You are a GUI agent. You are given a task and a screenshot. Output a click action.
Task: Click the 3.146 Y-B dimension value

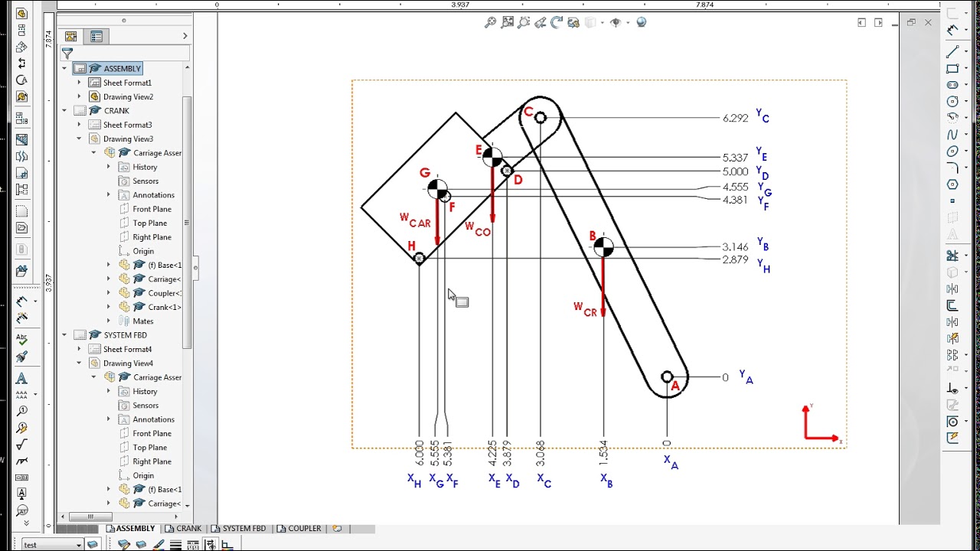[x=735, y=247]
